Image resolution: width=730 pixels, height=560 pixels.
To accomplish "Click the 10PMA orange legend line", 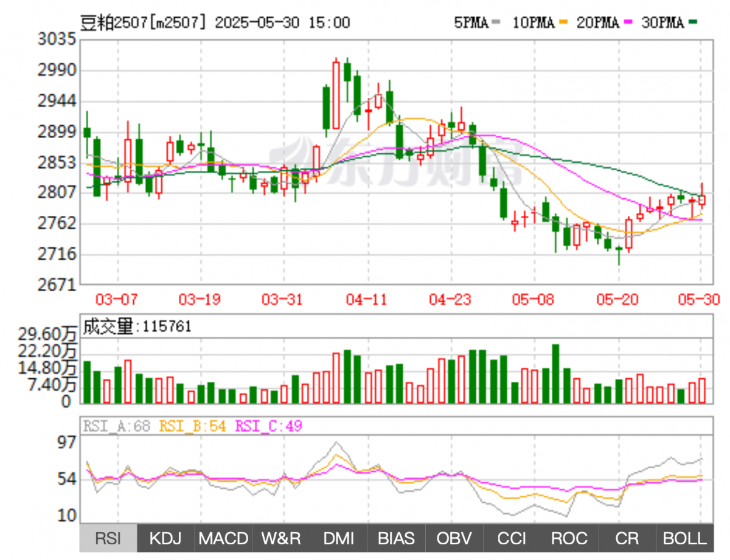I will [x=564, y=23].
